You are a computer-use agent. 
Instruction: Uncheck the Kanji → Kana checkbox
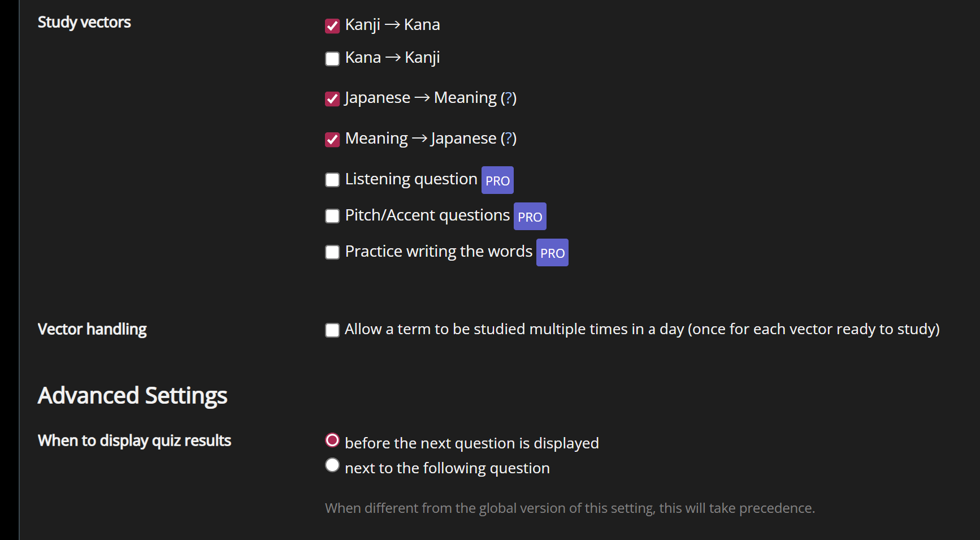[x=332, y=26]
